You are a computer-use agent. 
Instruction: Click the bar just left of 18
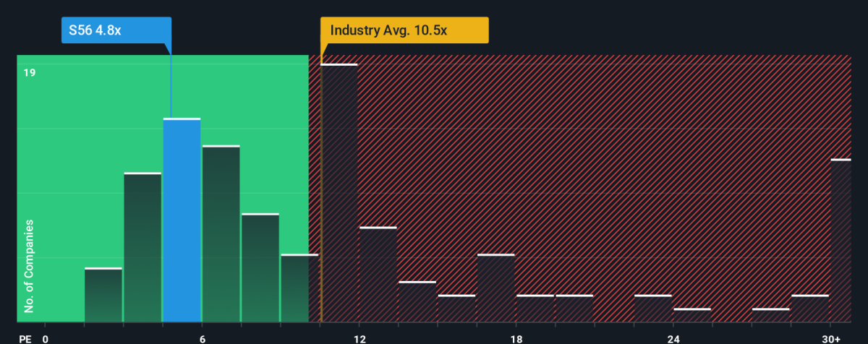point(495,288)
